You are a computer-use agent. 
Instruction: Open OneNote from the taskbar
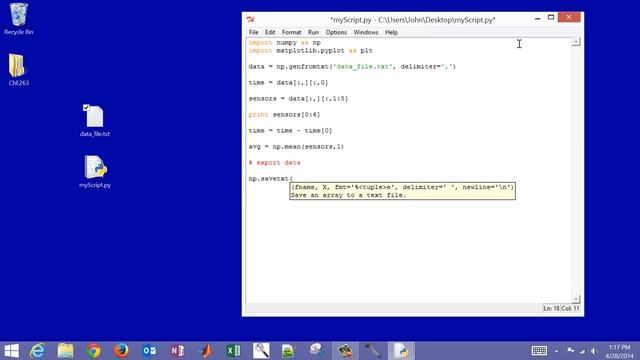click(x=177, y=351)
